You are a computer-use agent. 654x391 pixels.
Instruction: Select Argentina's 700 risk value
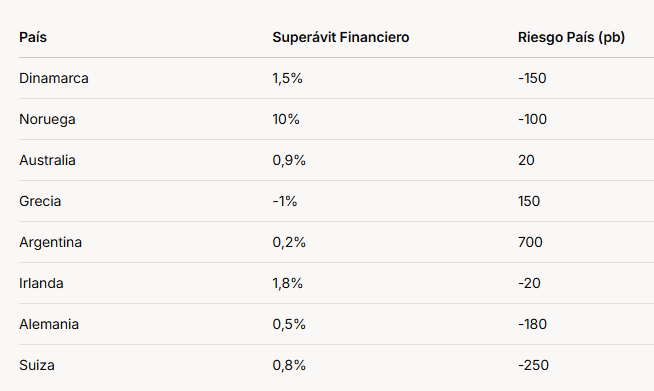point(530,242)
